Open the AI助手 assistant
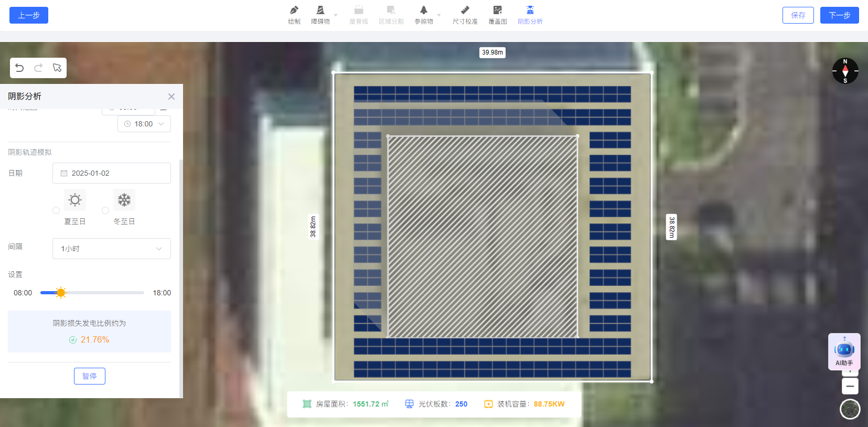The image size is (868, 427). coord(844,352)
